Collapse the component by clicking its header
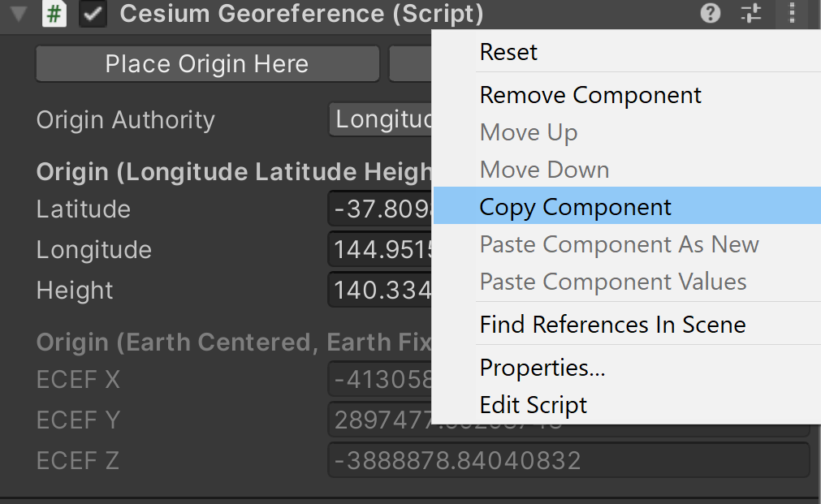This screenshot has height=504, width=821. (244, 14)
